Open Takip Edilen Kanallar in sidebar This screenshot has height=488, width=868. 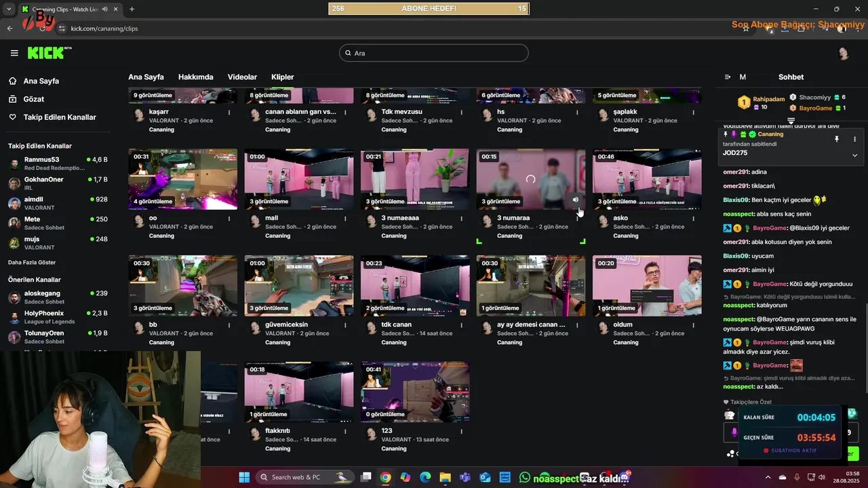[x=60, y=117]
